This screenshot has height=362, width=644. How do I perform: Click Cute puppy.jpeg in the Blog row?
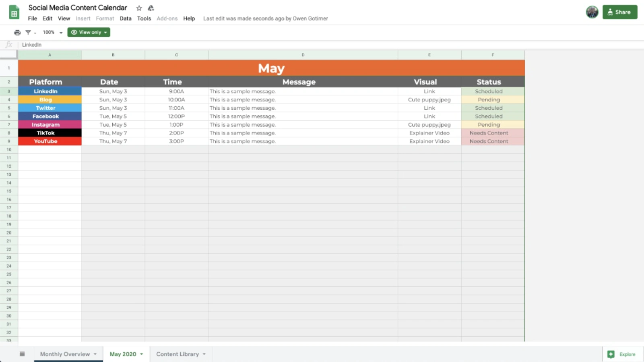(x=429, y=100)
